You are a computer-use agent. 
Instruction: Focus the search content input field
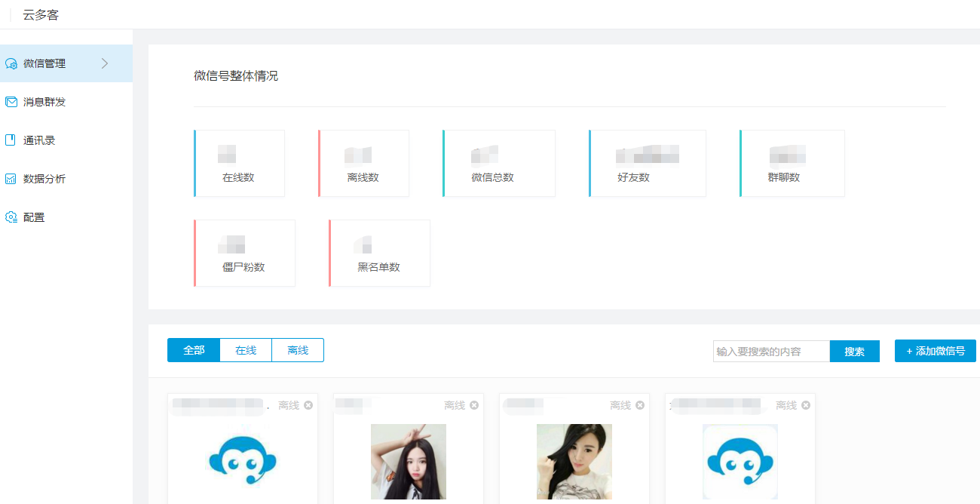771,352
